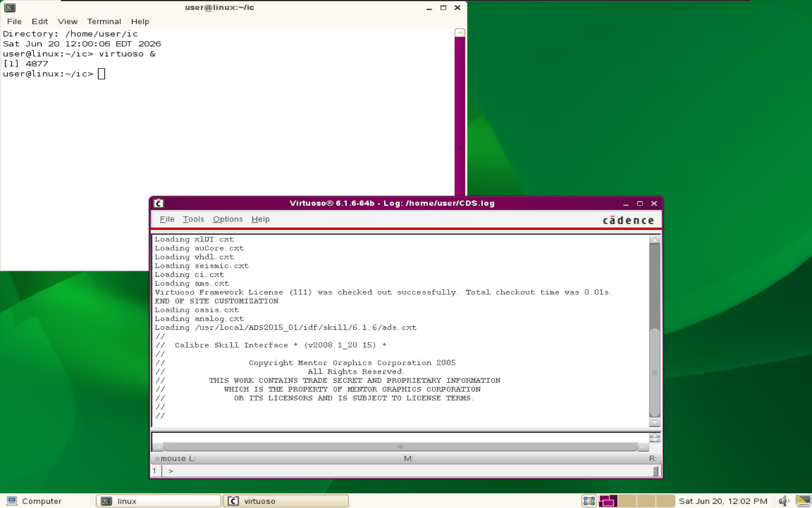Screen dimensions: 812x508
Task: Click the 'Loading seismic.cxt' log line
Action: (x=202, y=266)
